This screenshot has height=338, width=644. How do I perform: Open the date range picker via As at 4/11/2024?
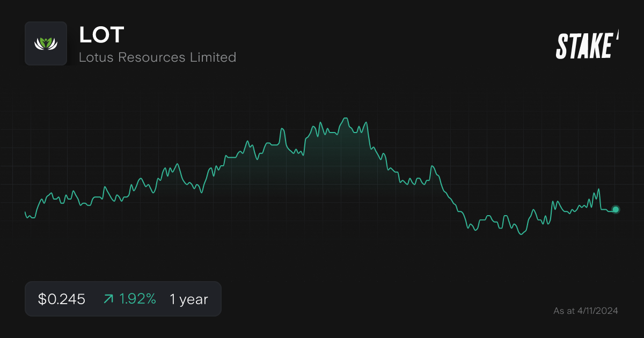click(x=585, y=310)
